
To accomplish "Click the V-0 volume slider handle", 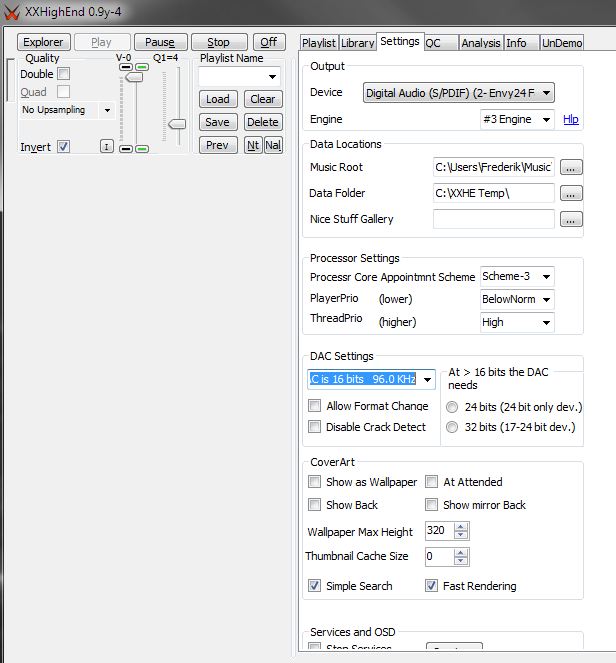I will tap(134, 77).
